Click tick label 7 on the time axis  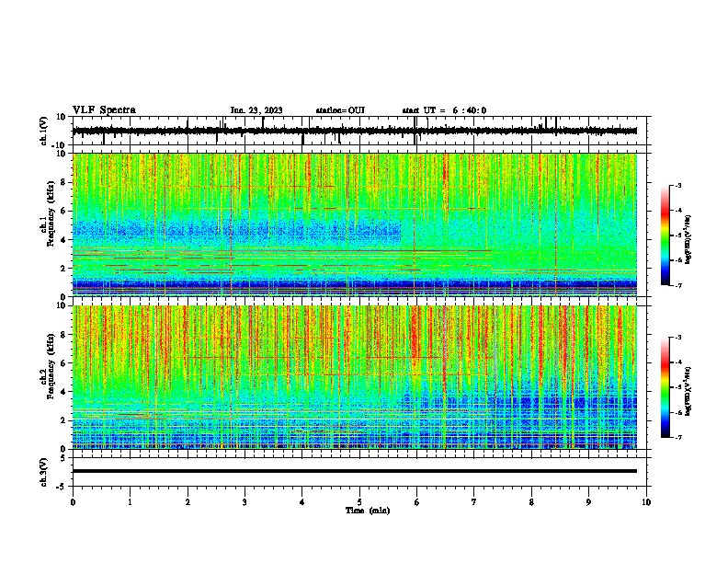[x=474, y=502]
